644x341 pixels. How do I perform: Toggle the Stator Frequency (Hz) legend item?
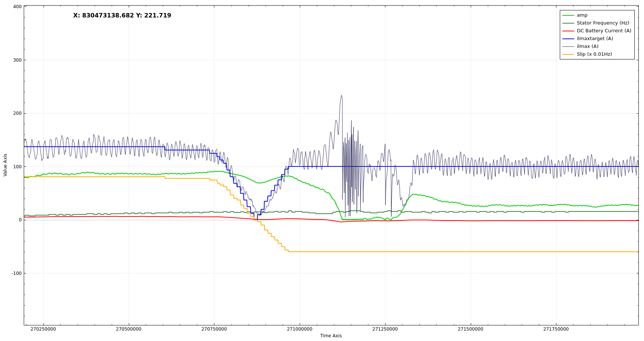602,23
